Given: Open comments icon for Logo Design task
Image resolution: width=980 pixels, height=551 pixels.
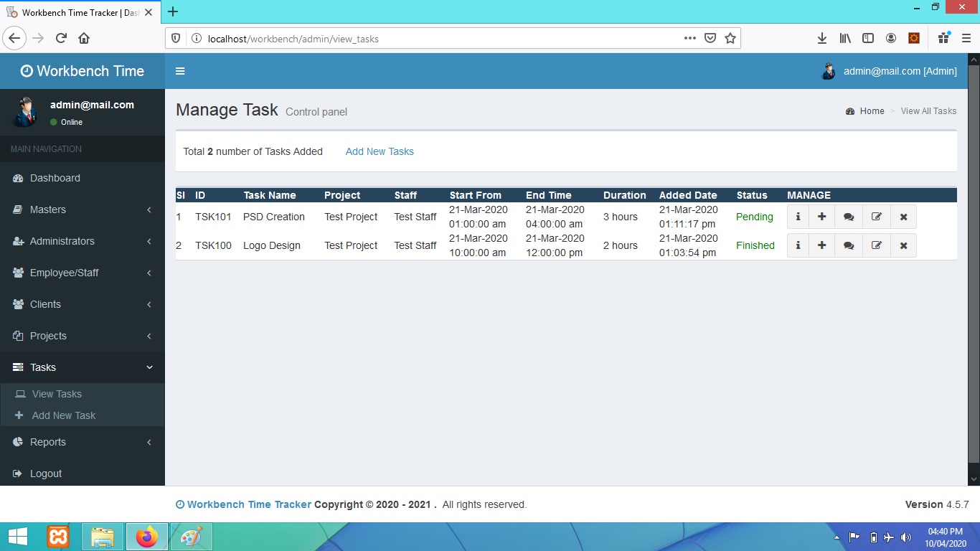Looking at the screenshot, I should (x=849, y=245).
